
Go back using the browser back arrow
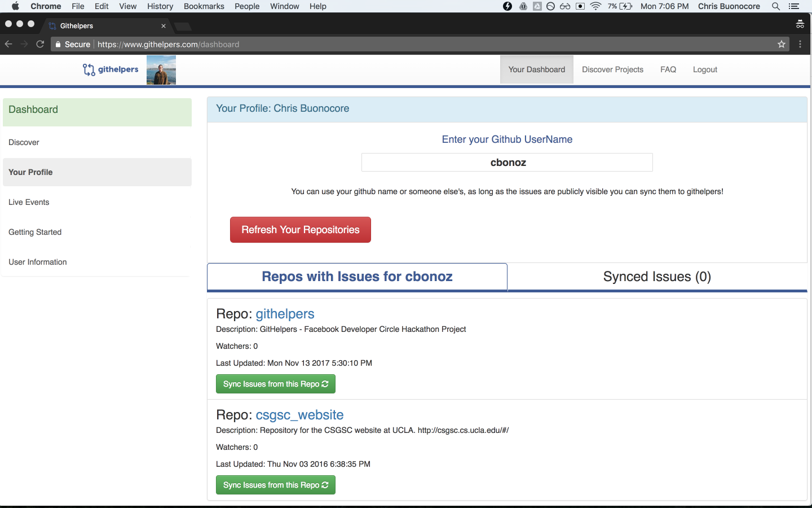[x=8, y=44]
